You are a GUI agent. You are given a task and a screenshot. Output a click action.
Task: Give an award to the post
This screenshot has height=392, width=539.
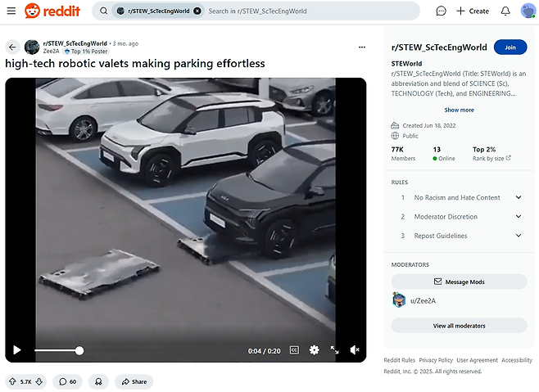pos(98,381)
